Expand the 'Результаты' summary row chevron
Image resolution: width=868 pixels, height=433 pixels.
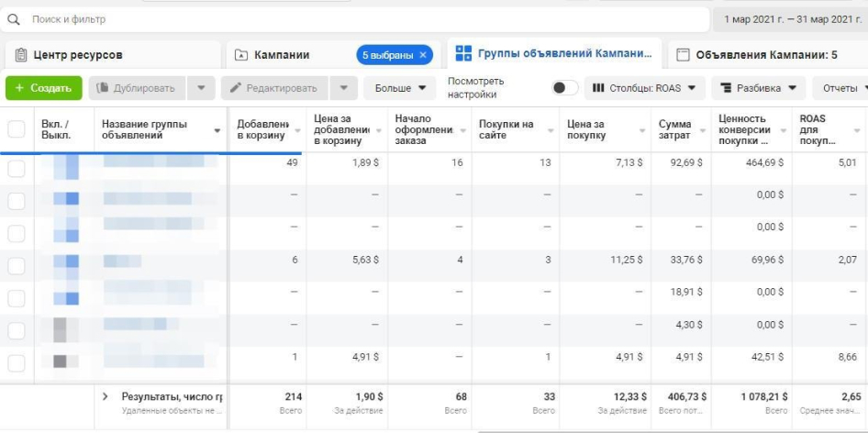click(106, 396)
